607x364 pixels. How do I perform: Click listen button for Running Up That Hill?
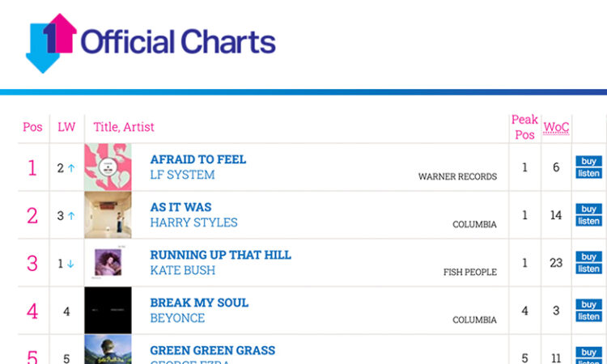(589, 269)
